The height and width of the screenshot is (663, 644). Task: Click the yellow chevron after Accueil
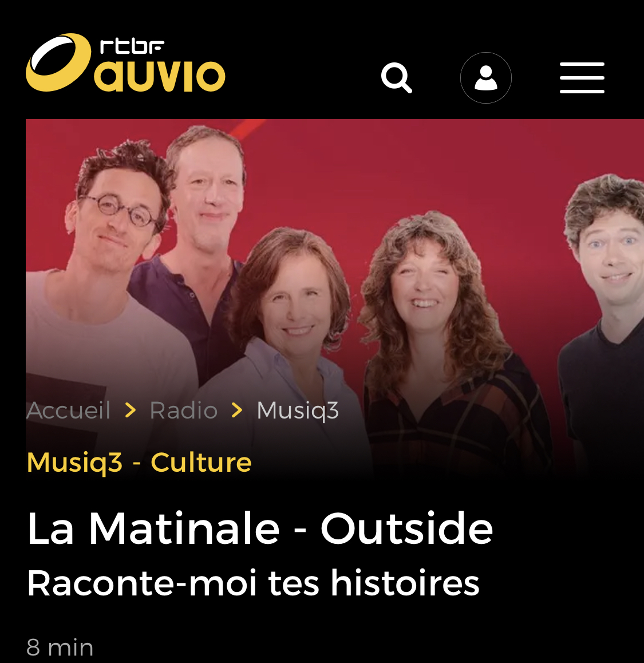click(131, 410)
